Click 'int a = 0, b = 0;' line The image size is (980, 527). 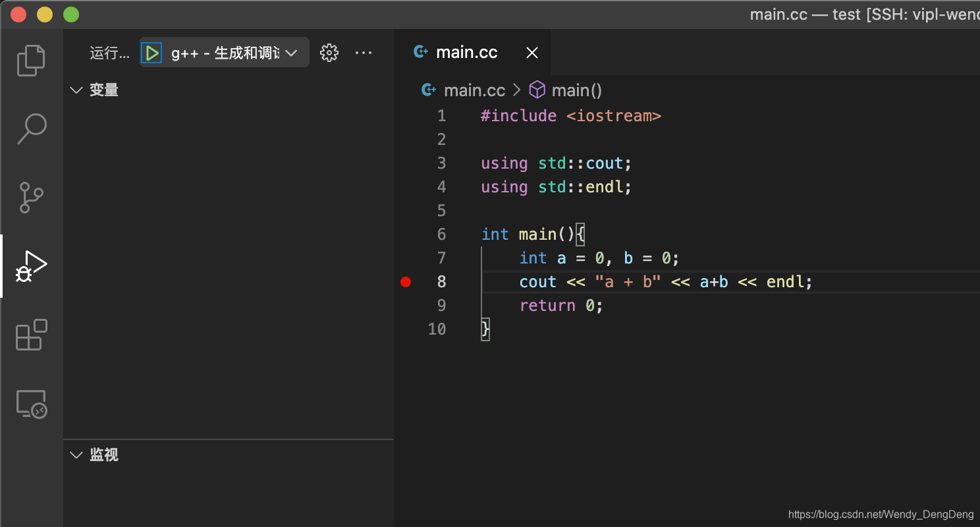[599, 258]
